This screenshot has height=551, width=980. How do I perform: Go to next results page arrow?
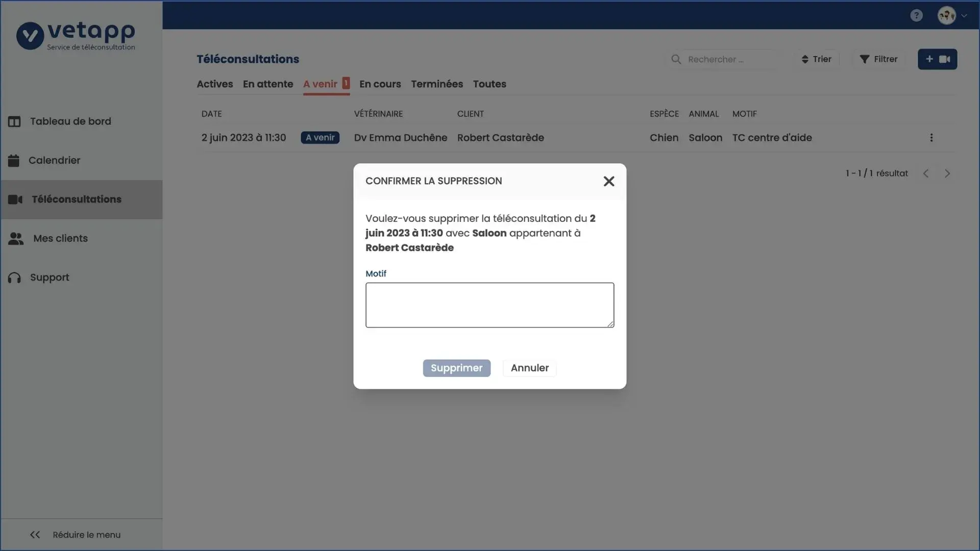tap(947, 173)
